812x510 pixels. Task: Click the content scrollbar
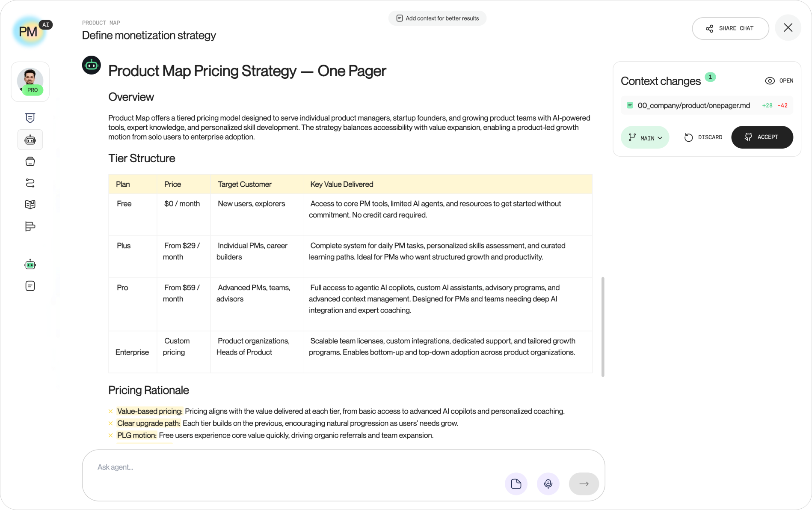(603, 327)
